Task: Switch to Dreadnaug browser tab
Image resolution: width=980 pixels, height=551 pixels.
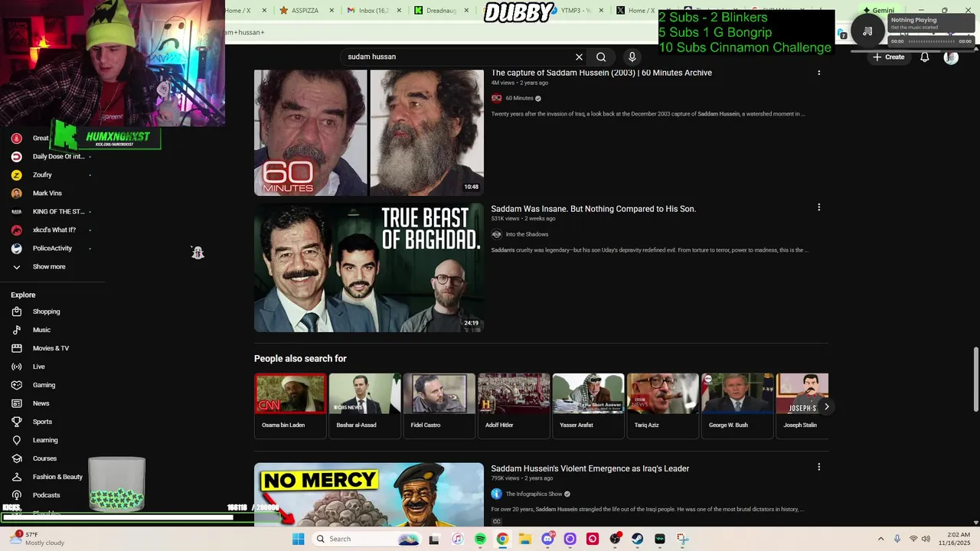Action: 440,11
